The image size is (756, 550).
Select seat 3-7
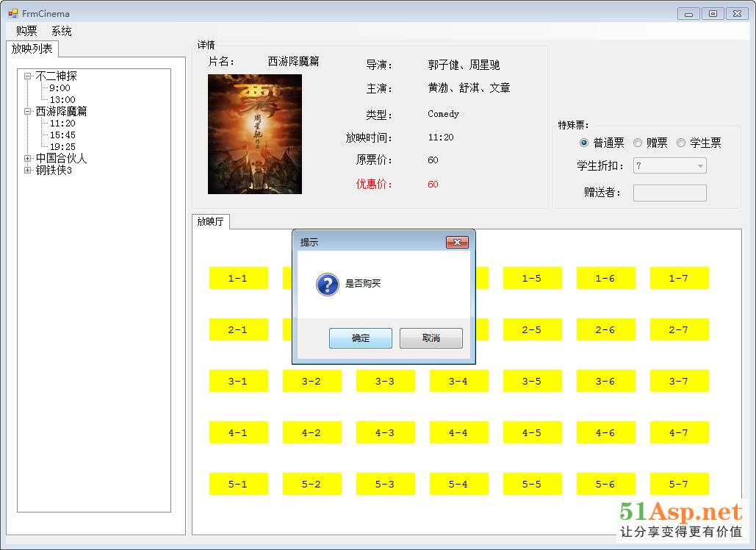click(x=680, y=381)
